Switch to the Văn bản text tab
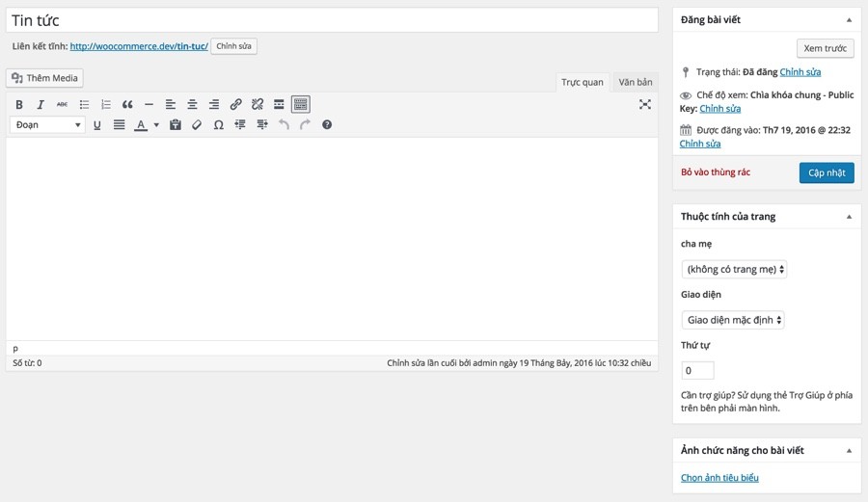This screenshot has height=502, width=868. 636,82
